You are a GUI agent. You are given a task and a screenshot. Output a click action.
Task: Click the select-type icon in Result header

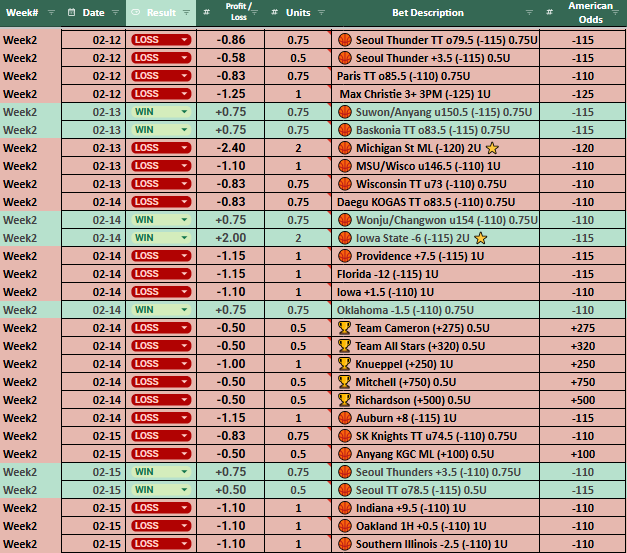[x=136, y=12]
